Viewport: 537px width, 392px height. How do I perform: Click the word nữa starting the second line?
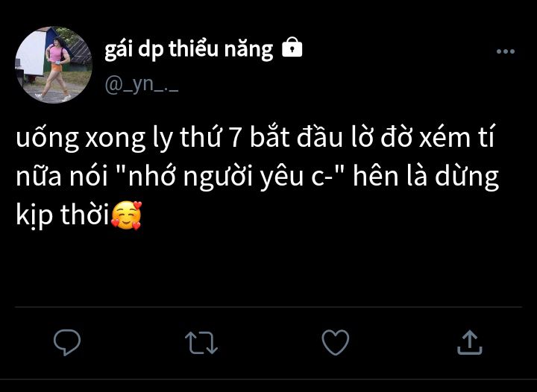[39, 177]
